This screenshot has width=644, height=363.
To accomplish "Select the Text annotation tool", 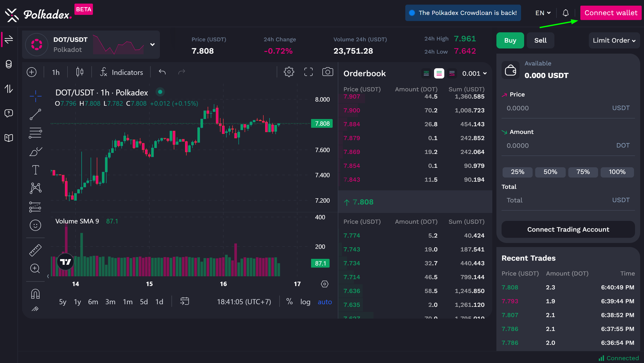I will click(x=35, y=170).
